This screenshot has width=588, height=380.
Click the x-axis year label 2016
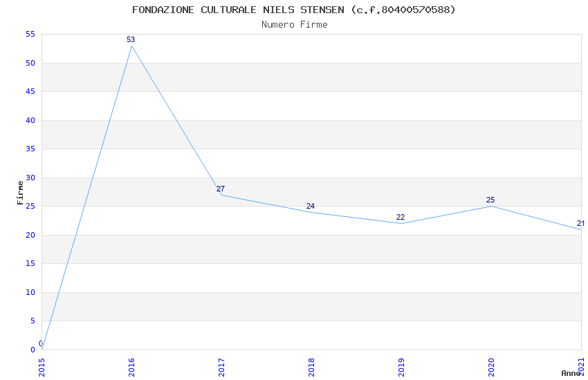click(x=131, y=368)
